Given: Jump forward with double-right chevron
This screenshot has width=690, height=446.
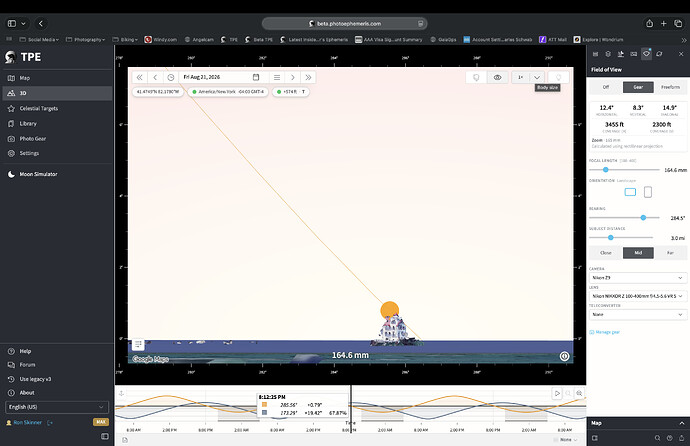Looking at the screenshot, I should (308, 77).
